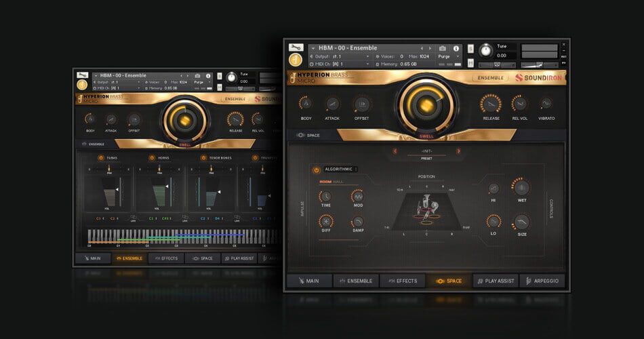Click the HI filter knob icon
This screenshot has width=644, height=339.
pos(494,188)
